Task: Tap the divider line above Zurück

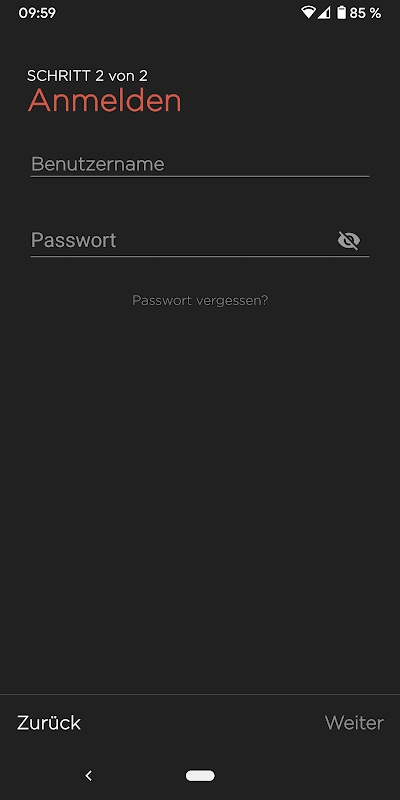Action: click(x=200, y=694)
